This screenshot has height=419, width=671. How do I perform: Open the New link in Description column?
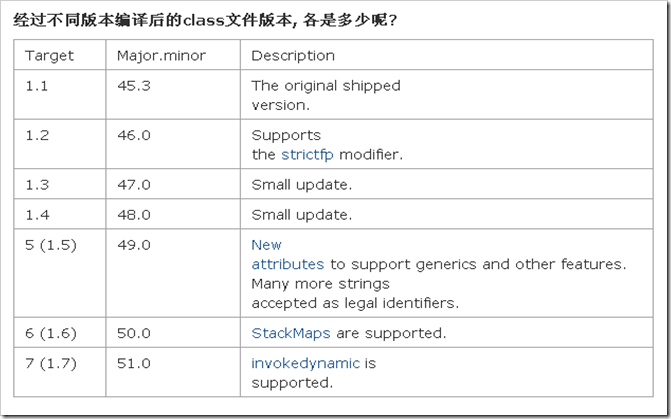[x=266, y=245]
